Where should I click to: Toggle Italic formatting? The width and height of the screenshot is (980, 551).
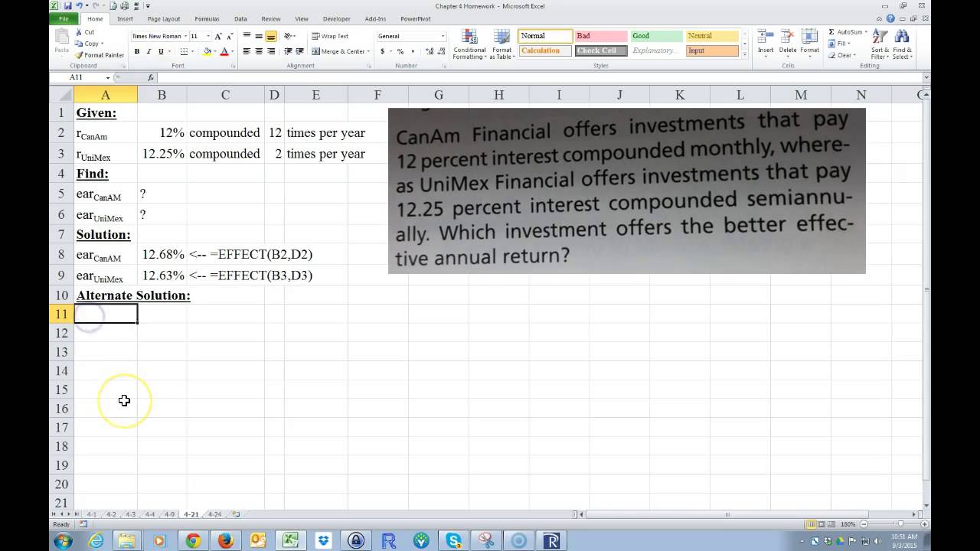pos(149,51)
